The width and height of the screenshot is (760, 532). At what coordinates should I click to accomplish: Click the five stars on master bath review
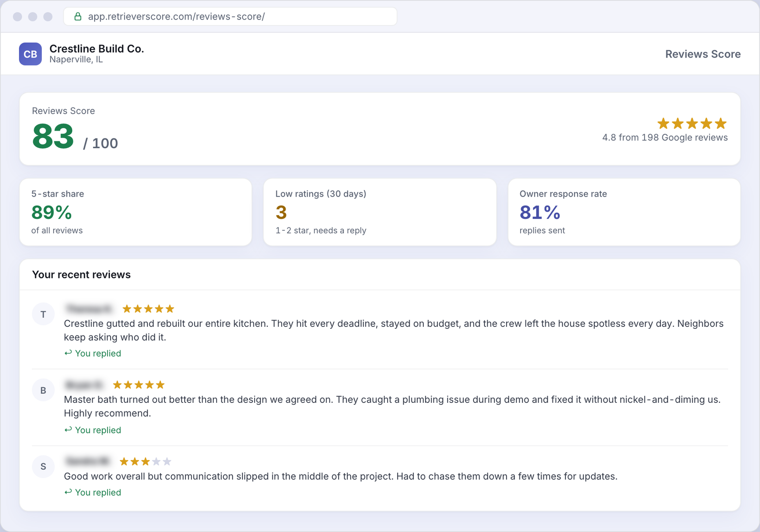(139, 385)
